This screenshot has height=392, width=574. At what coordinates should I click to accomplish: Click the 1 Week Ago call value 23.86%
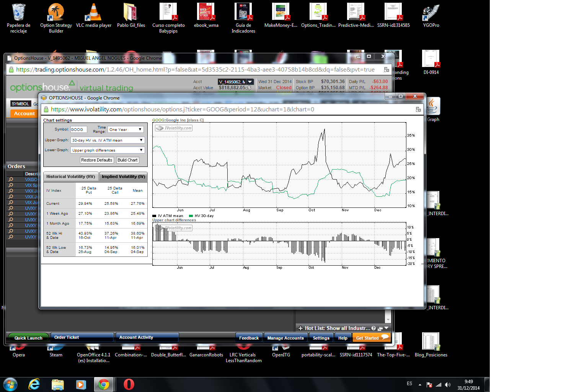click(x=111, y=214)
